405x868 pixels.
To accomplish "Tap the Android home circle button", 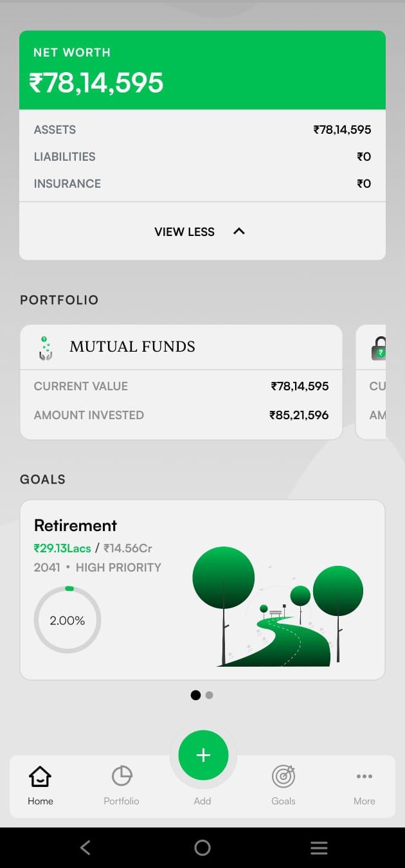I will (203, 847).
